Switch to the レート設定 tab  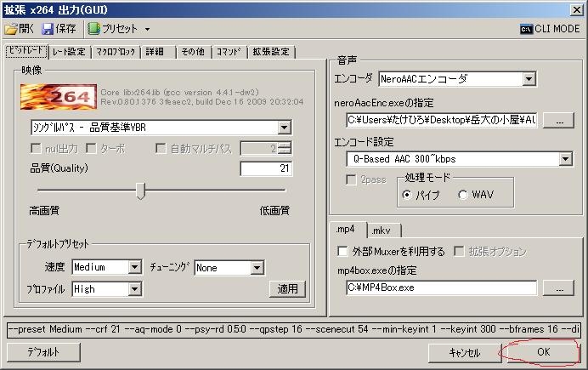click(x=70, y=52)
